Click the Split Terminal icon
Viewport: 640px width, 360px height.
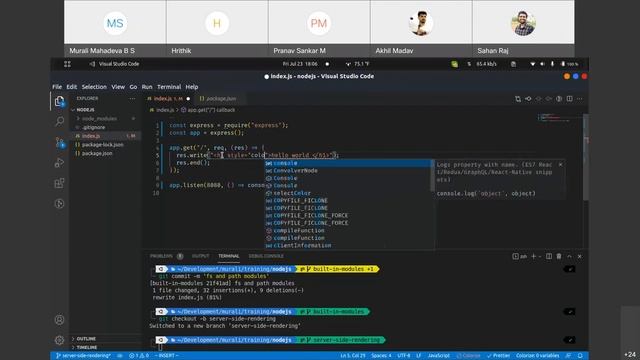[x=549, y=256]
